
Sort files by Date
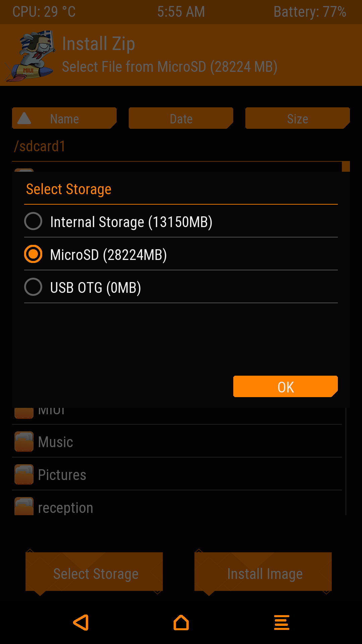181,118
